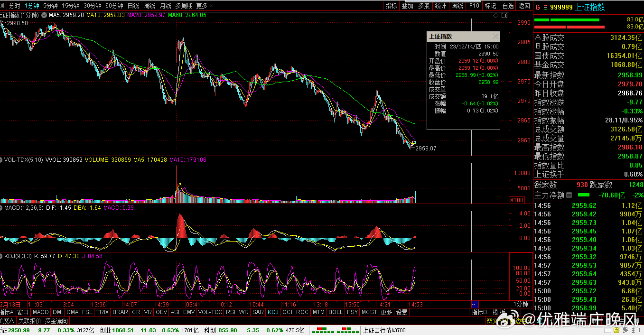This screenshot has width=644, height=335.
Task: Expand the 更多 periods dropdown at top
Action: [x=204, y=6]
